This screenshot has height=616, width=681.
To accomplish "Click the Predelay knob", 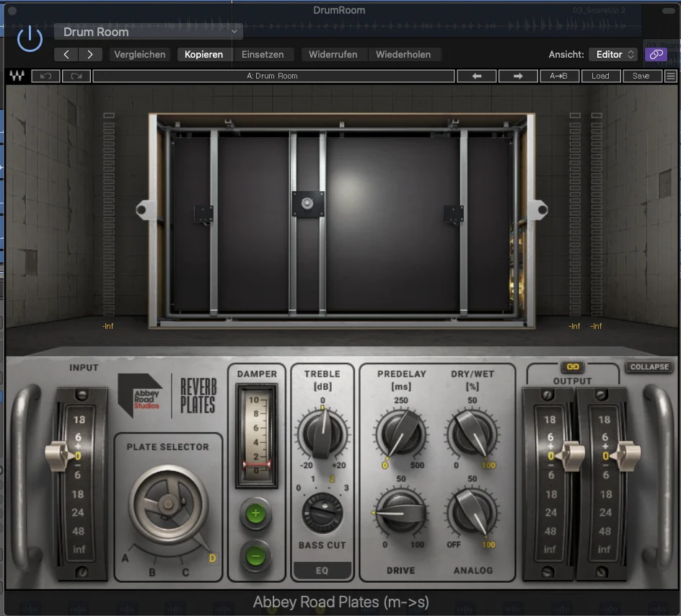I will [401, 434].
